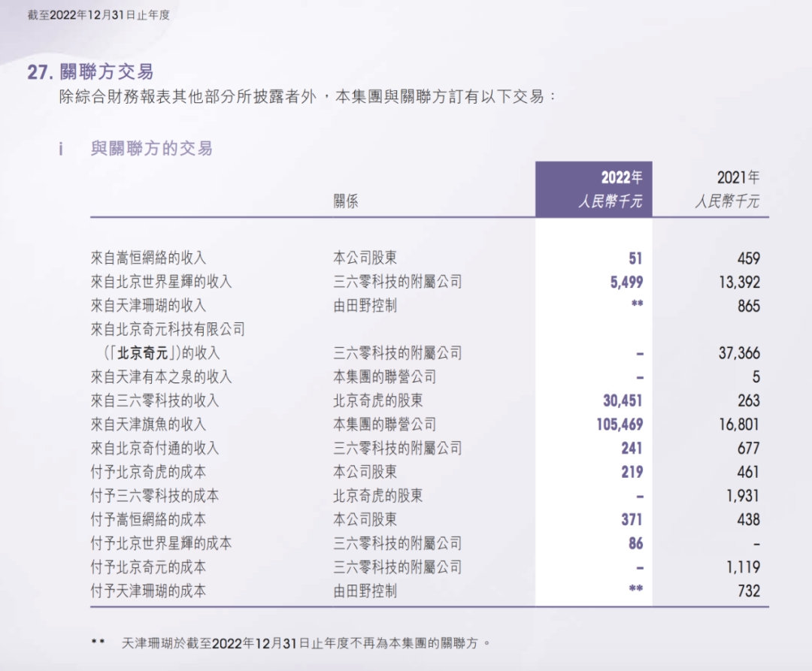Click the 2022 value '105,469'
Screen dimensions: 812x671
click(620, 425)
